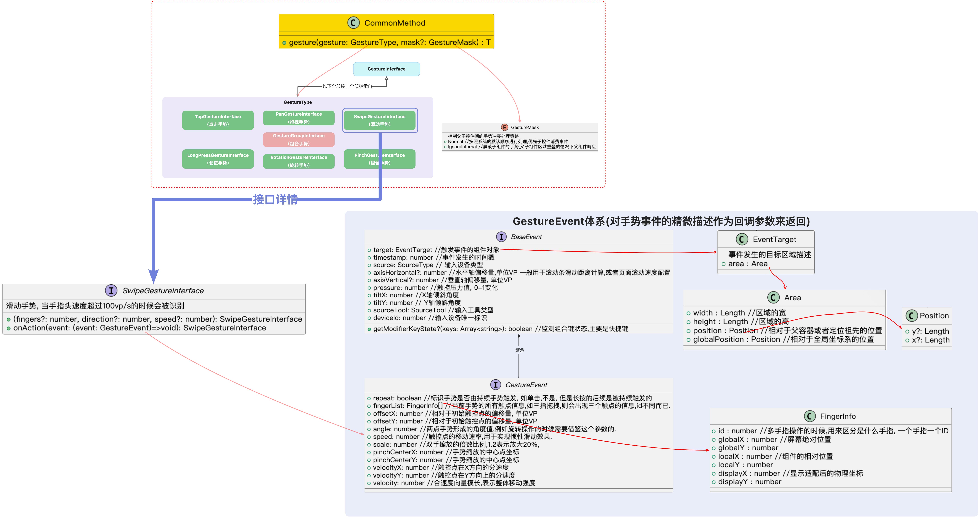Image resolution: width=980 pixels, height=517 pixels.
Task: Click the offsetX: number field
Action: [x=455, y=414]
